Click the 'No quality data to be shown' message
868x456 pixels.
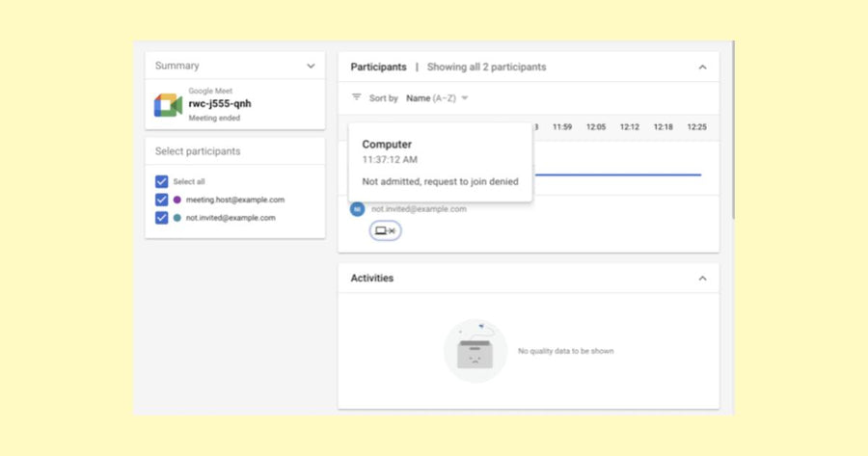pos(566,351)
